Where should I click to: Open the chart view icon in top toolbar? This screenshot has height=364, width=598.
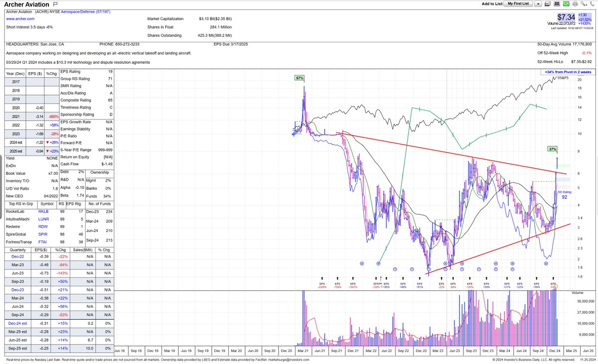pyautogui.click(x=548, y=4)
